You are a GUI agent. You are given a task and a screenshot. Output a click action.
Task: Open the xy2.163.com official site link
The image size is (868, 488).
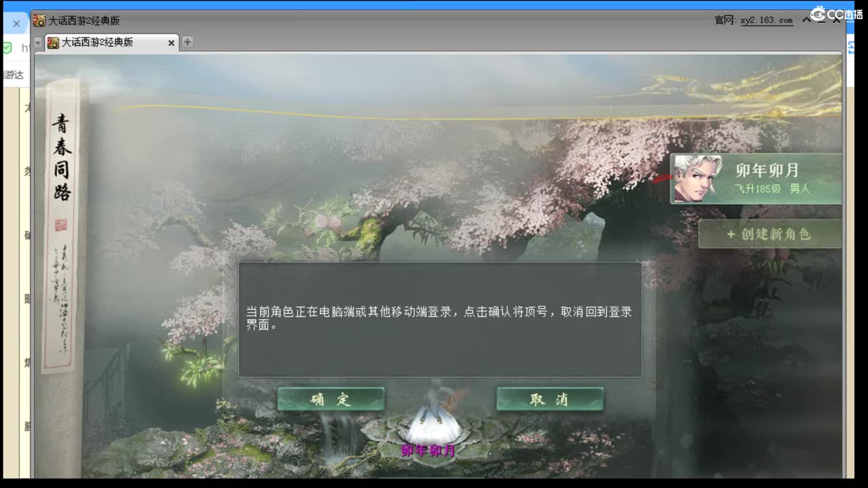[x=766, y=20]
